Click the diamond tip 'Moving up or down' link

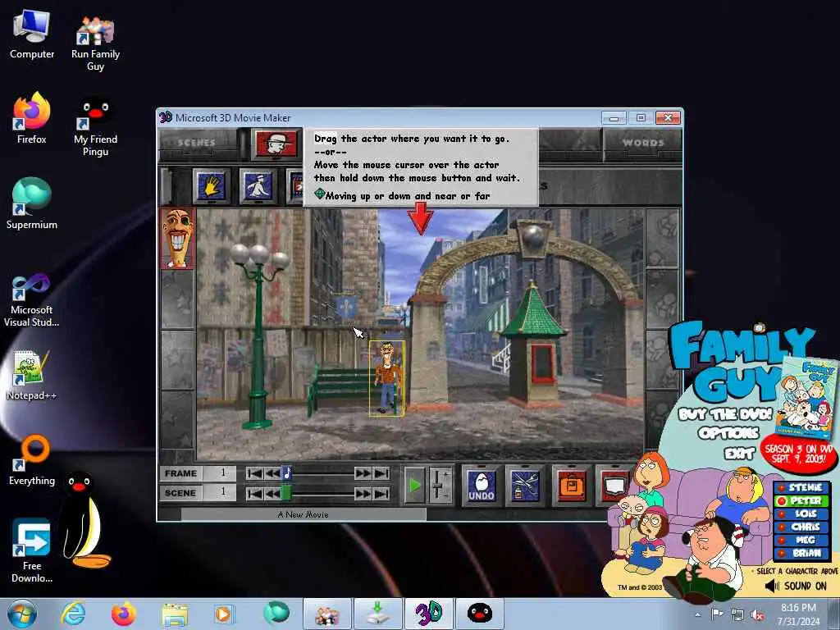(x=402, y=195)
